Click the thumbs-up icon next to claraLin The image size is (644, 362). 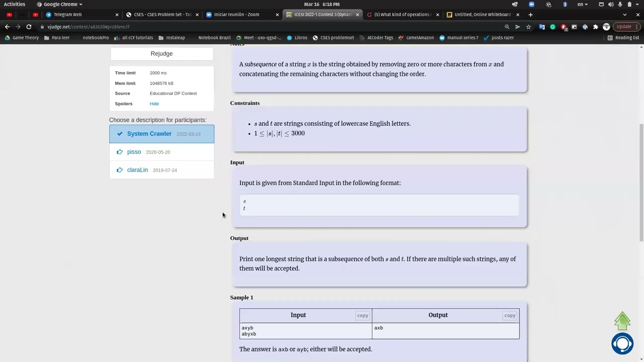click(120, 170)
